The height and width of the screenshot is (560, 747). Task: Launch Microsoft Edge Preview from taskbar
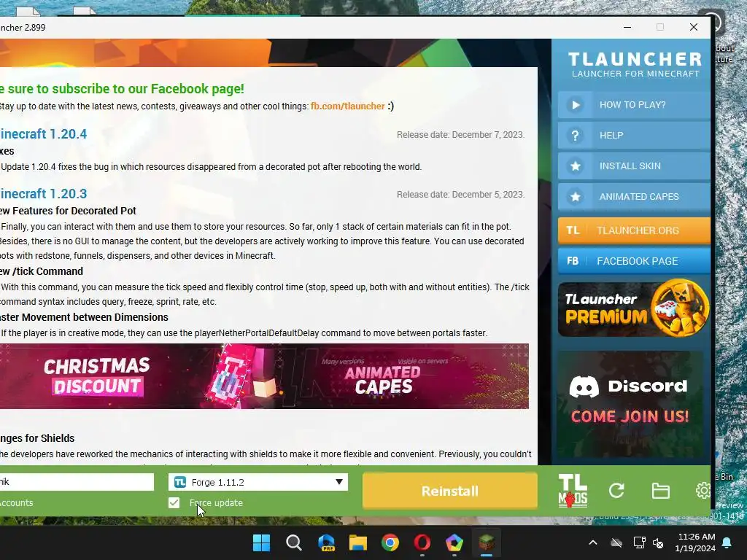326,542
